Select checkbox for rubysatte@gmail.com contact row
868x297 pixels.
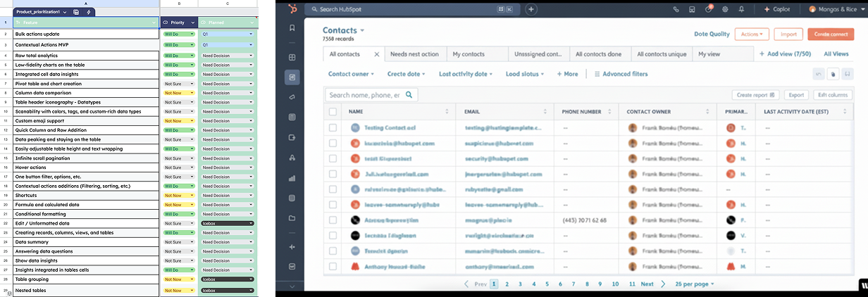click(333, 189)
